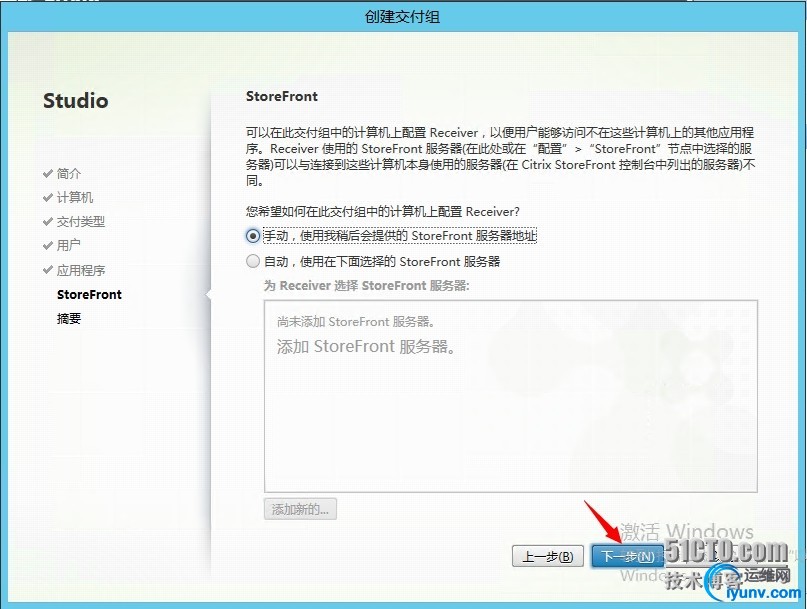This screenshot has height=609, width=807.
Task: Go to the 用户 wizard step
Action: (68, 245)
